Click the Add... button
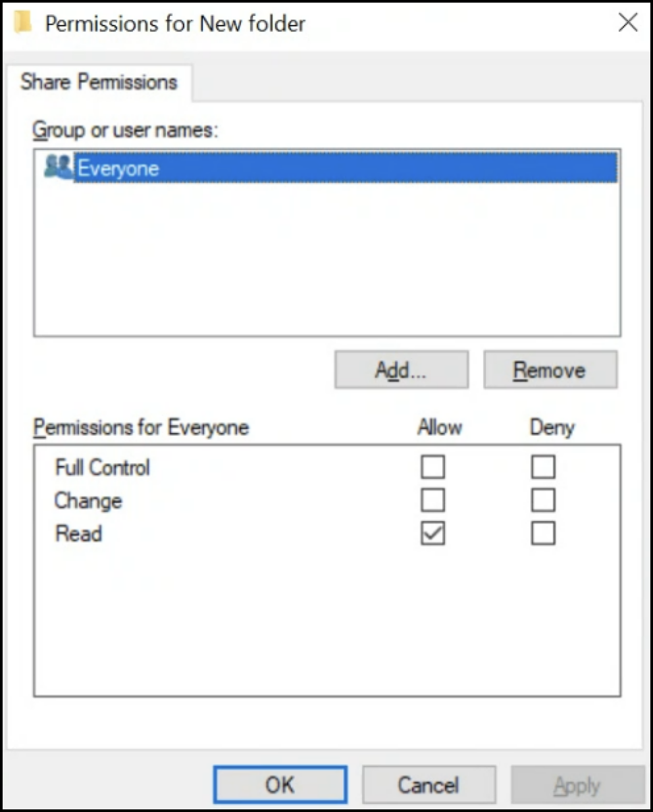653x812 pixels. (401, 370)
